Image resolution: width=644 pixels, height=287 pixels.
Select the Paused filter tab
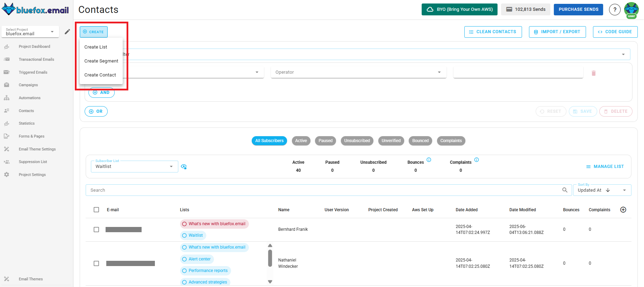325,141
